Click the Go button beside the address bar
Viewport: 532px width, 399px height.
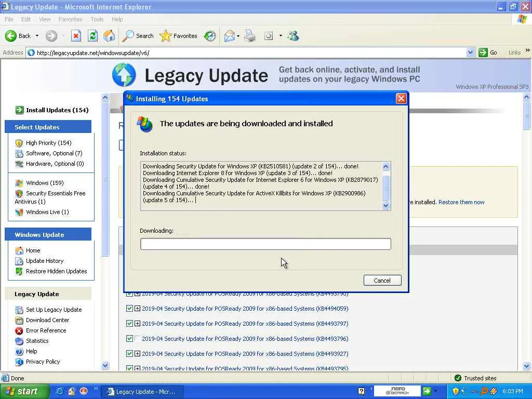tap(488, 52)
